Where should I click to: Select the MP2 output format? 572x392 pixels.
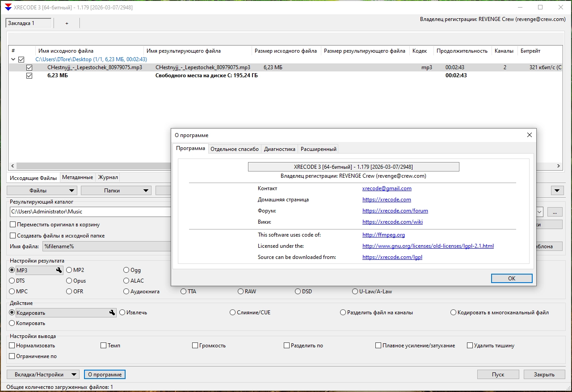(69, 270)
